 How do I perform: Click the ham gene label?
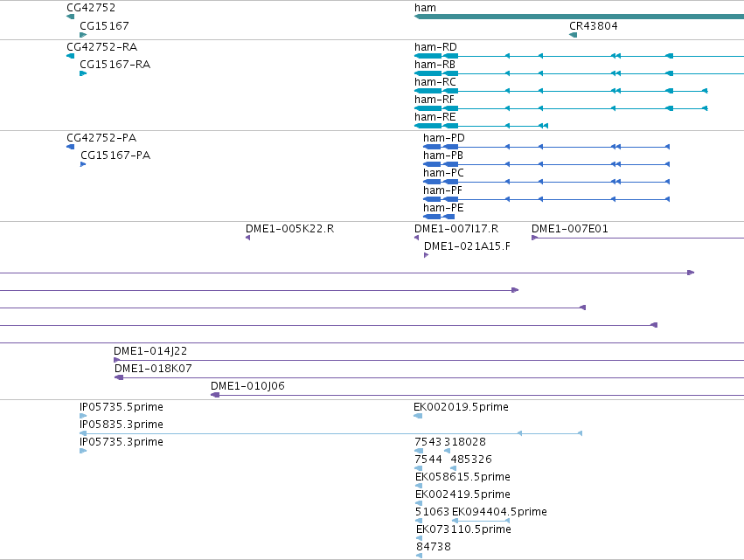(x=425, y=8)
